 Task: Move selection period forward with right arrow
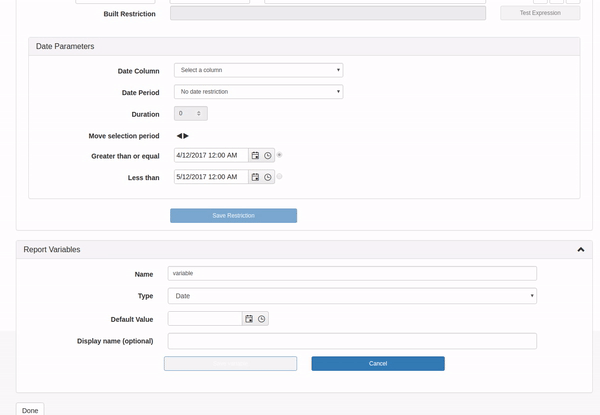186,136
